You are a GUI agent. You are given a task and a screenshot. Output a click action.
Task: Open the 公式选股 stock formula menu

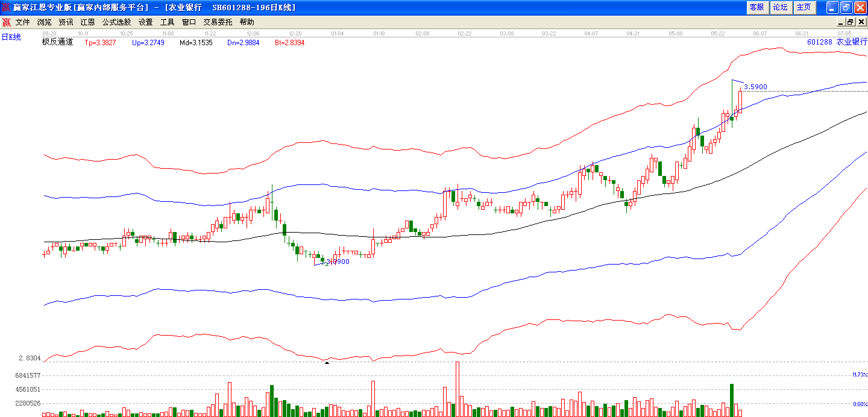click(x=116, y=22)
